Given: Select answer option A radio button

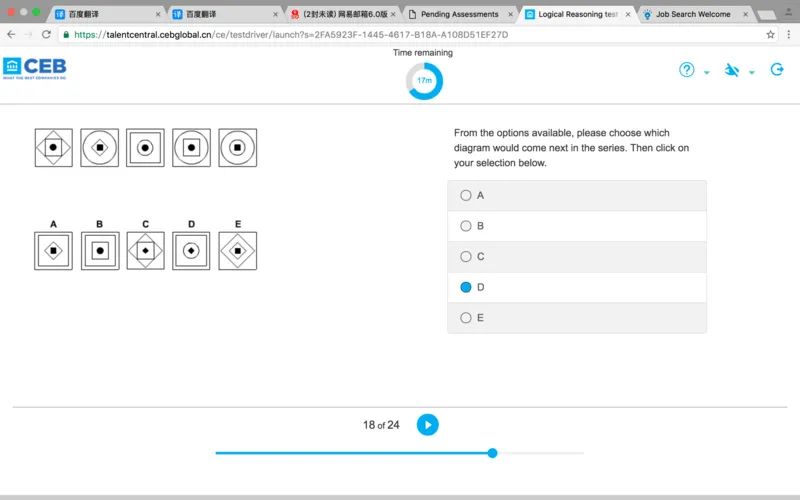Looking at the screenshot, I should (x=466, y=196).
